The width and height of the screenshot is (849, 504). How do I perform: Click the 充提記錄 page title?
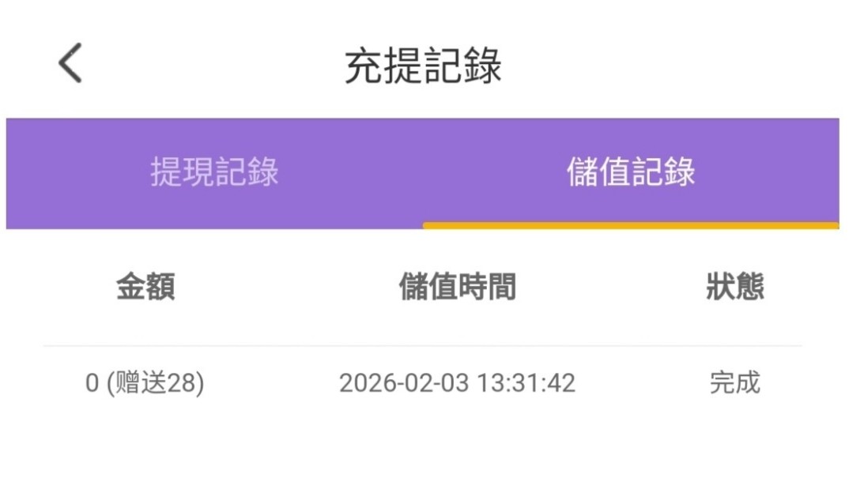click(423, 66)
